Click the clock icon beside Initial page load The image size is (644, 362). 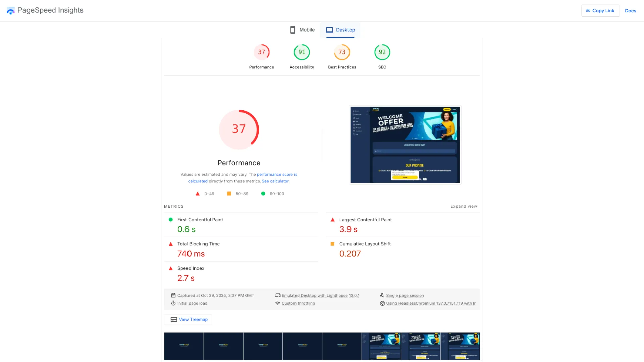[173, 303]
